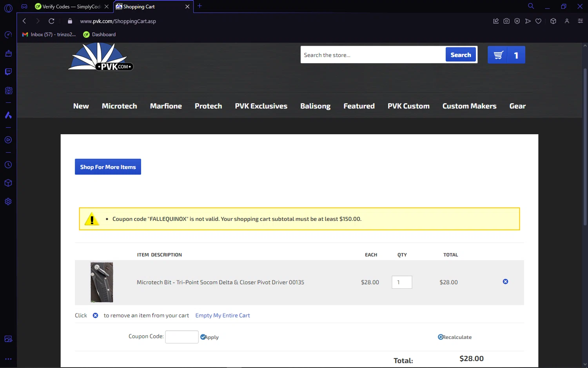
Task: Click the Recalculate button
Action: tap(455, 337)
